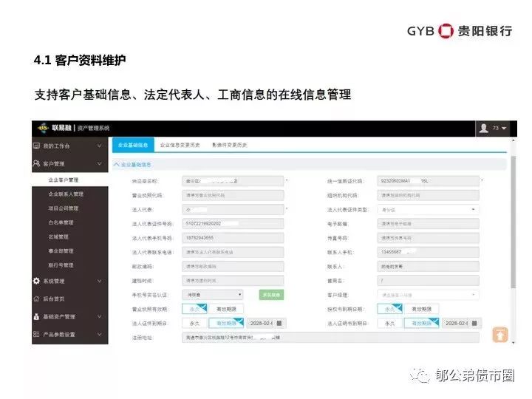Image resolution: width=532 pixels, height=399 pixels.
Task: Click the vertical scrollbar thumb on the right
Action: [x=514, y=222]
